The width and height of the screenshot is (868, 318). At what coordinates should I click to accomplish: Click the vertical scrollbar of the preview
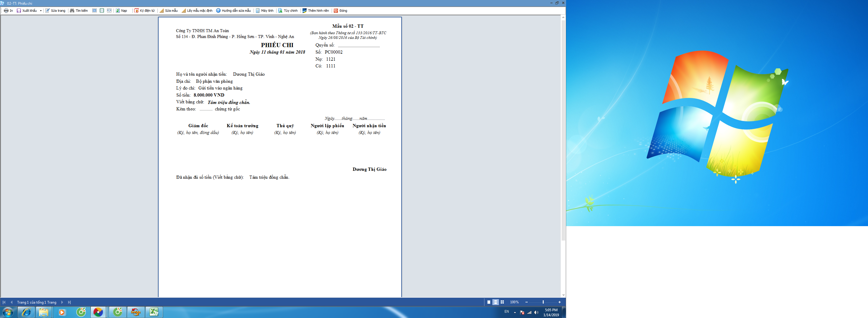click(563, 130)
